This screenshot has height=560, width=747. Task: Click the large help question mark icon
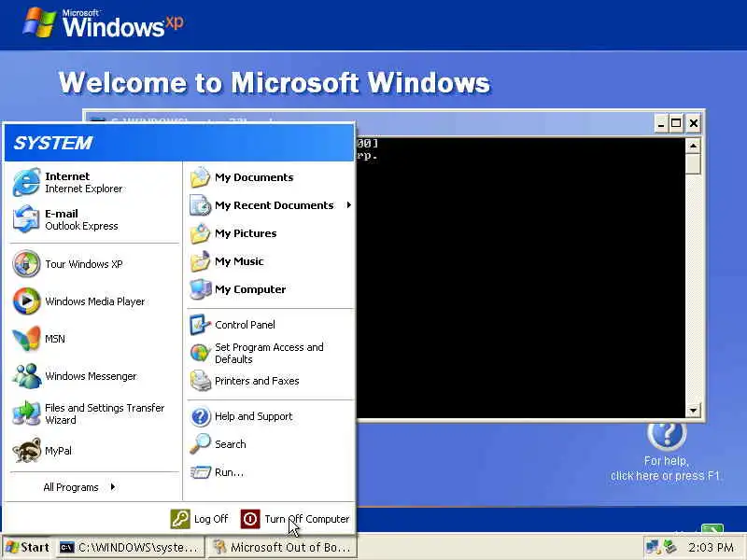pos(667,434)
